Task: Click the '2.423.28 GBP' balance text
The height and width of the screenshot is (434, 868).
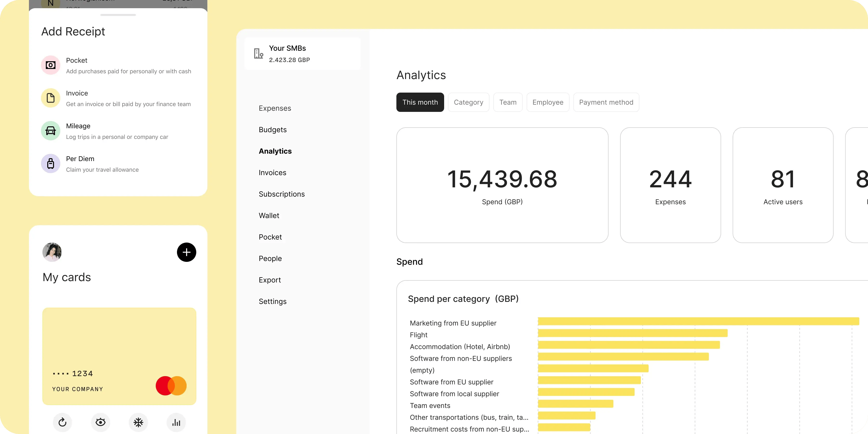Action: point(289,60)
